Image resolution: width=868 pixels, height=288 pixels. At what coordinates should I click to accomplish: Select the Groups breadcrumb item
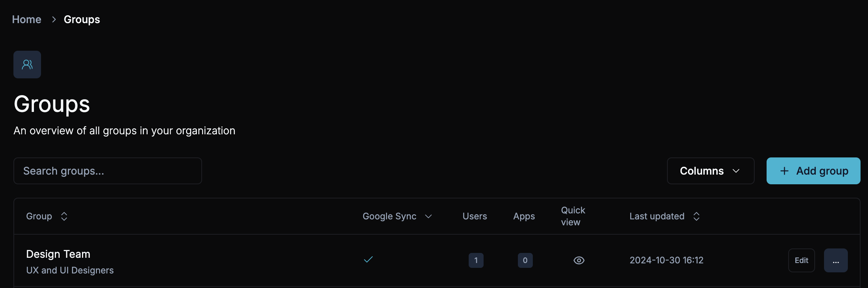(82, 19)
